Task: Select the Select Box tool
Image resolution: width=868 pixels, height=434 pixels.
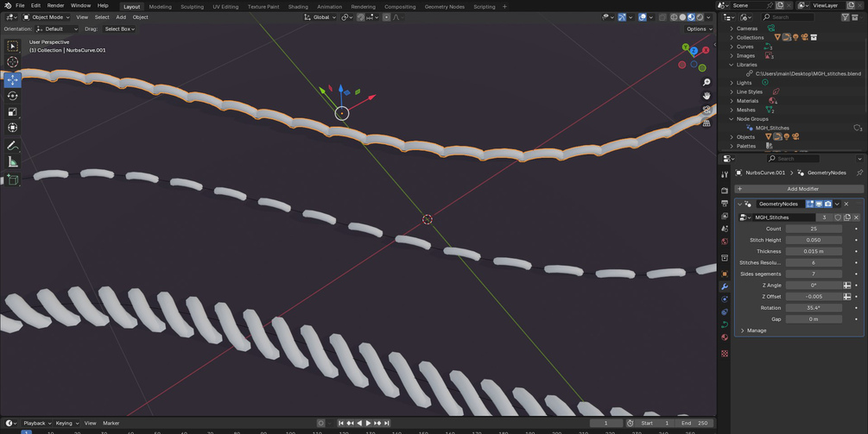Action: [x=13, y=47]
